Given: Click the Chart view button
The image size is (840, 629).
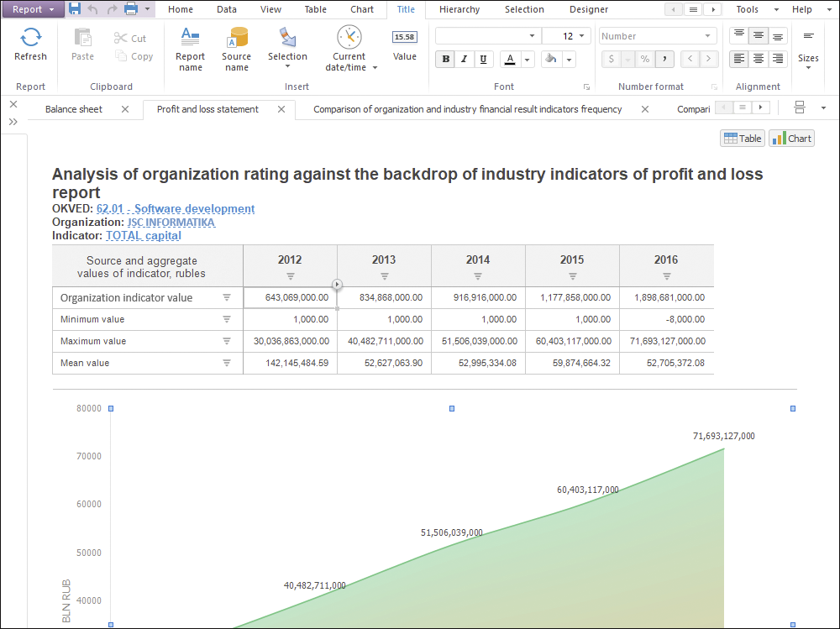Looking at the screenshot, I should point(791,139).
